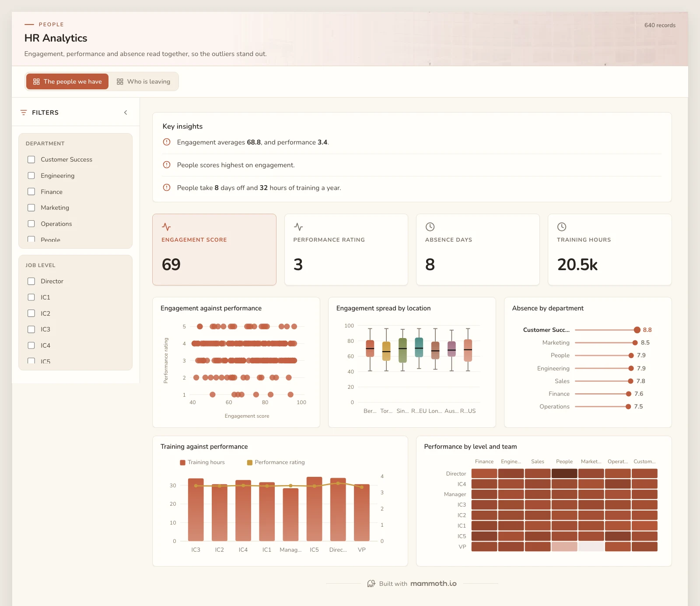The height and width of the screenshot is (606, 700).
Task: Click 'Performance by level and team' title
Action: 470,447
